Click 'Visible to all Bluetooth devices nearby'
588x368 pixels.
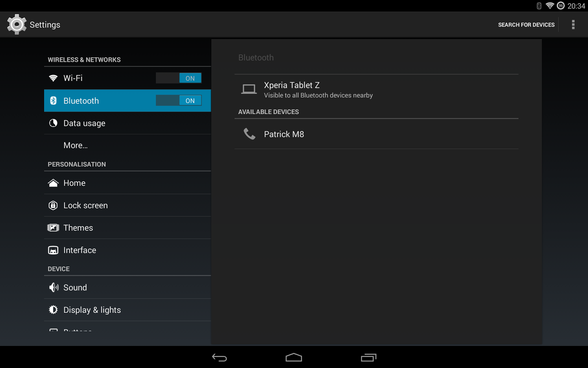318,95
